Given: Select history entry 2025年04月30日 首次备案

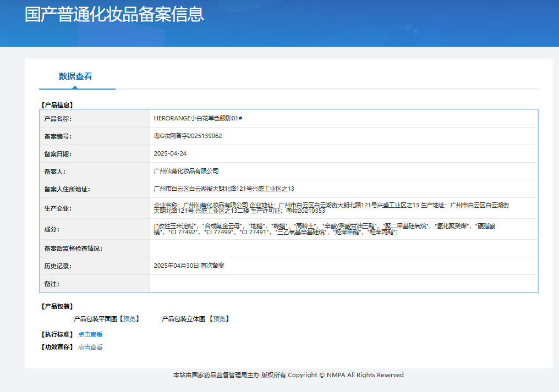Looking at the screenshot, I should pos(189,266).
